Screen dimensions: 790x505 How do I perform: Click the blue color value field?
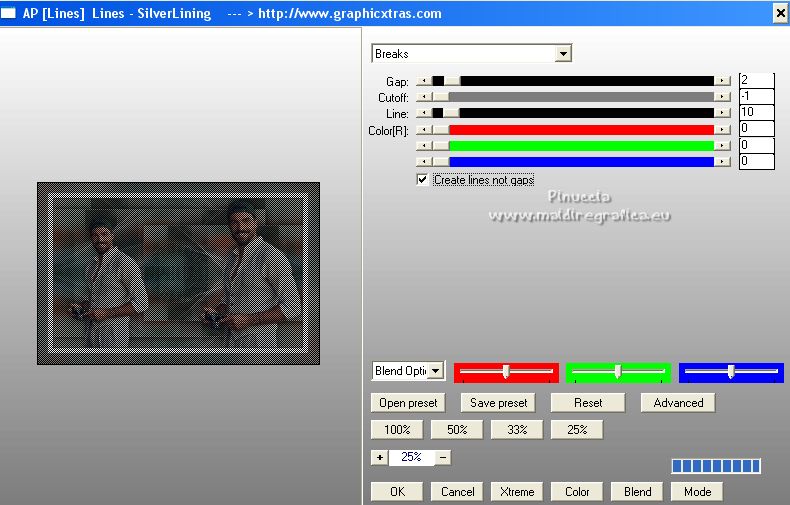(x=756, y=161)
